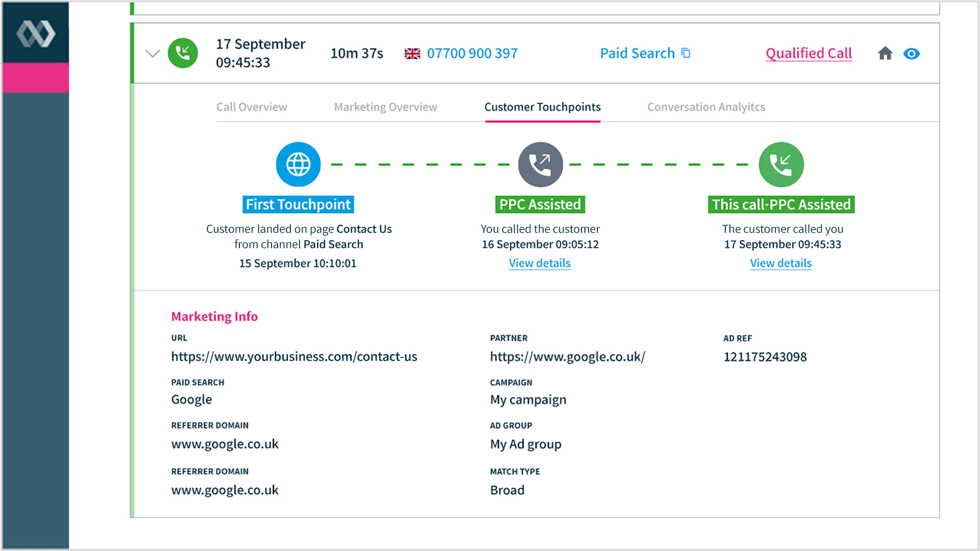
Task: Click the green inbound call icon in header
Action: [183, 53]
